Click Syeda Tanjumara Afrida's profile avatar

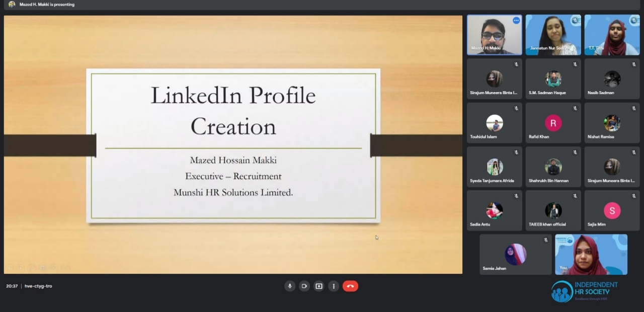click(495, 167)
